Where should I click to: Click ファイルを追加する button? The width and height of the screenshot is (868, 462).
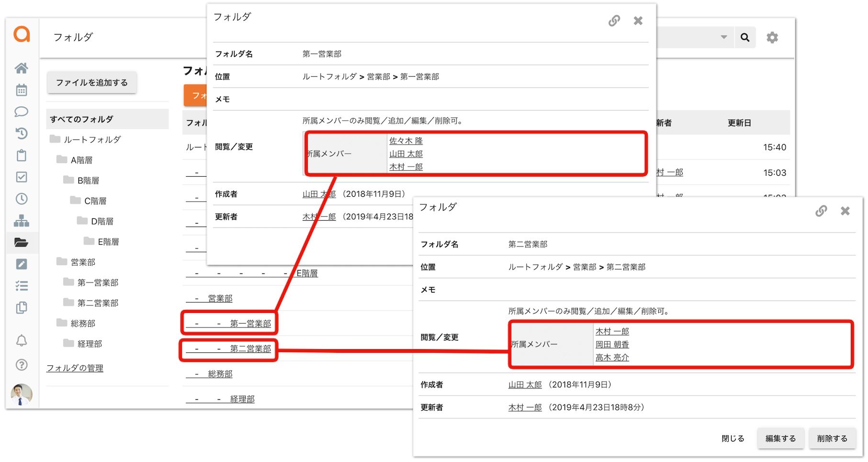(x=92, y=82)
